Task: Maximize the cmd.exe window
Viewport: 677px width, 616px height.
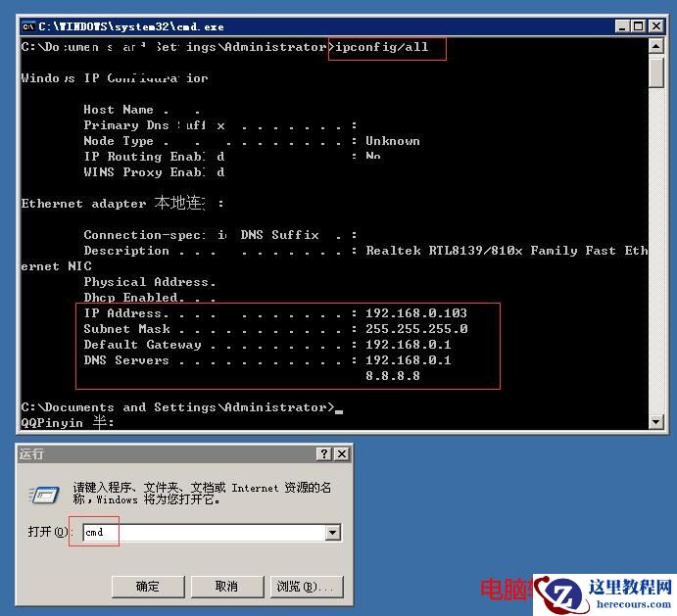Action: (x=638, y=26)
